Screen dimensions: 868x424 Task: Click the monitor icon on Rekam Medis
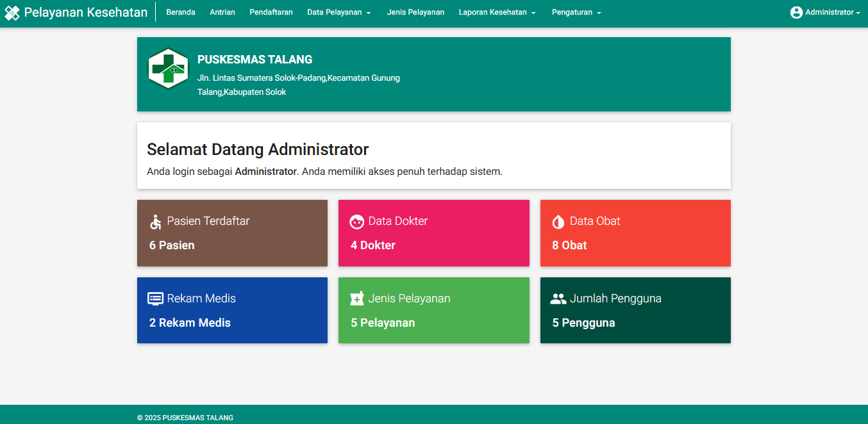point(156,299)
